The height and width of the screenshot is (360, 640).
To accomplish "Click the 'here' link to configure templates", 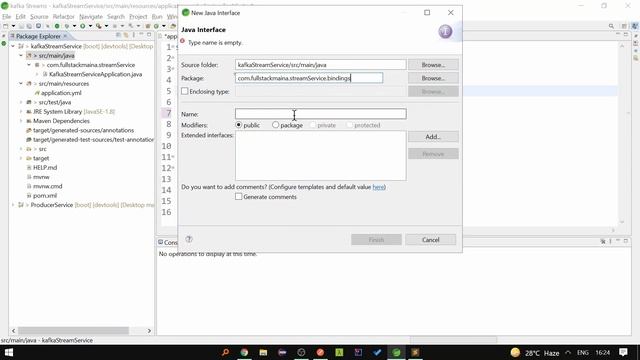I will tap(378, 187).
